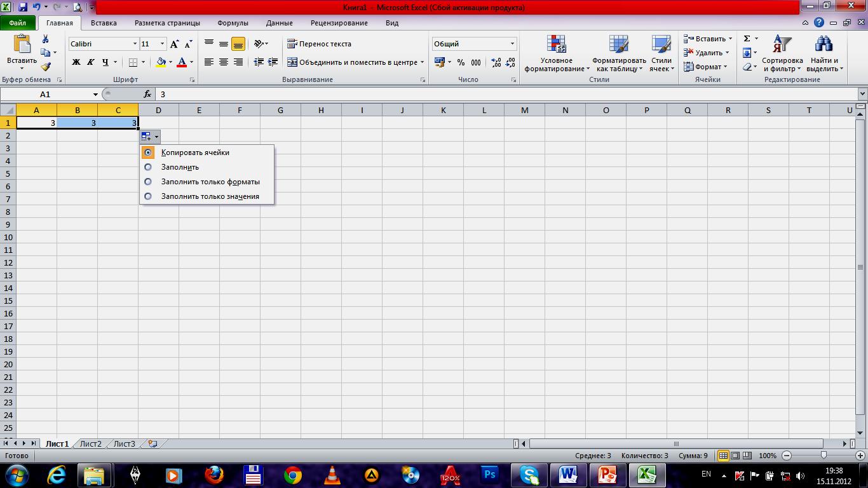Align cell content to bottom
Viewport: 868px width, 488px height.
point(238,44)
